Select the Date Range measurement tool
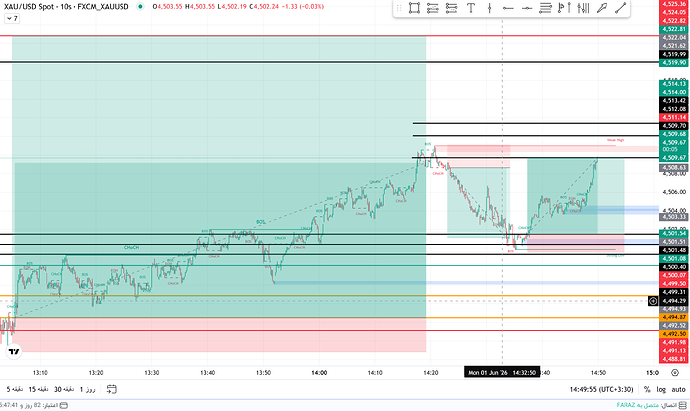690x411 pixels. click(564, 8)
